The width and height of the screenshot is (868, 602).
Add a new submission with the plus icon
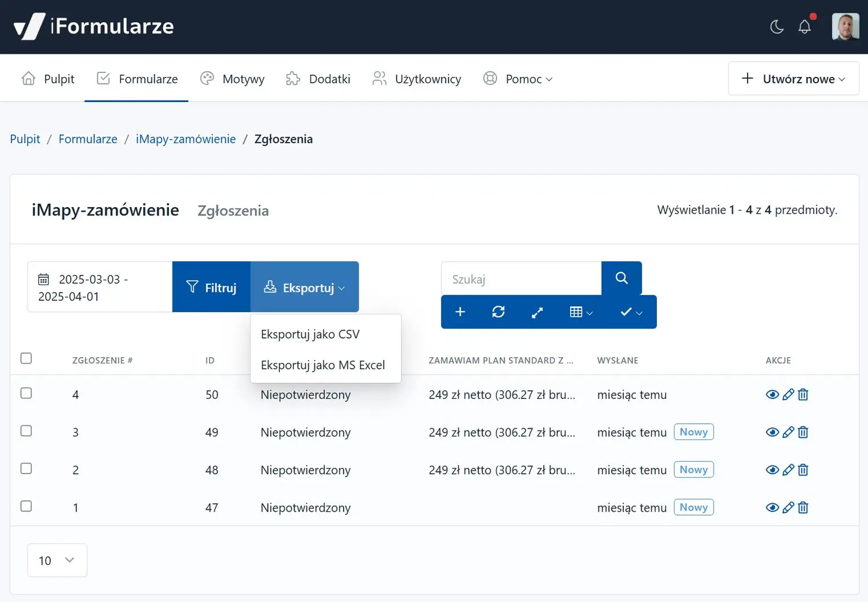[460, 312]
